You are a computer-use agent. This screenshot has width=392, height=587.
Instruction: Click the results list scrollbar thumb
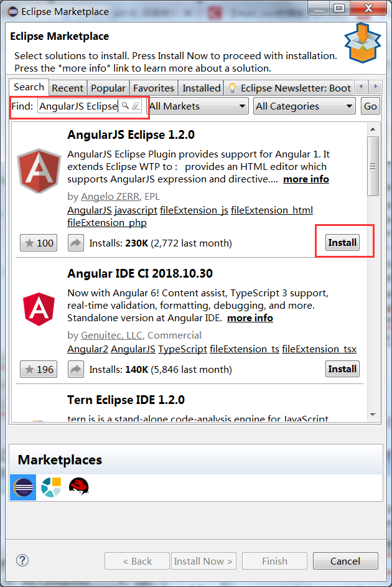pos(373,166)
